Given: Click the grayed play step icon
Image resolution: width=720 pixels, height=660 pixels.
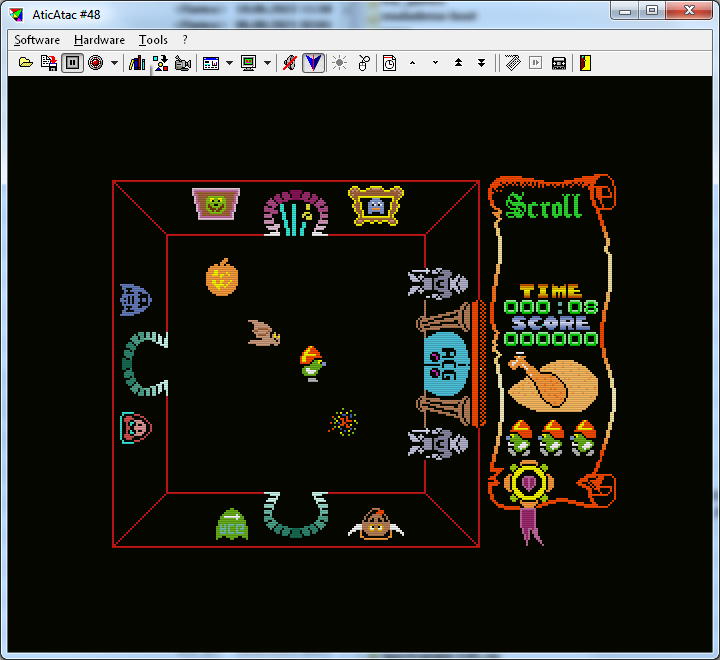Looking at the screenshot, I should pos(535,63).
